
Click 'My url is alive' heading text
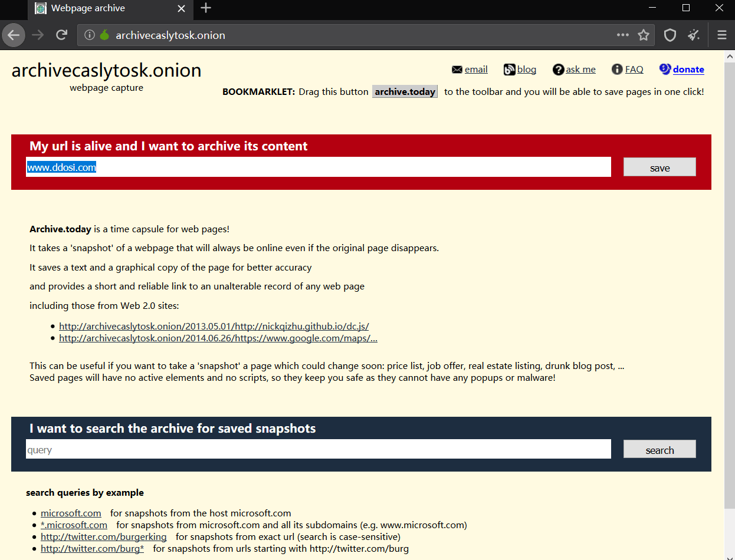[x=169, y=146]
